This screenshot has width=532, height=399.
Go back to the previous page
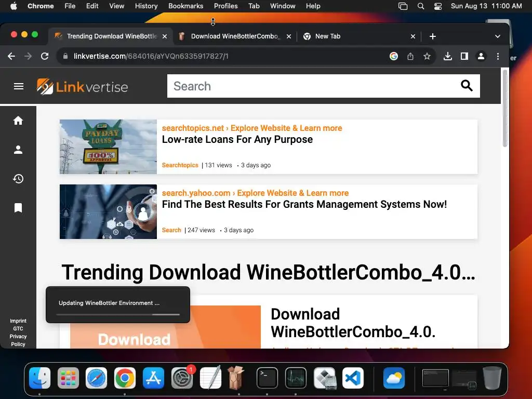tap(11, 56)
